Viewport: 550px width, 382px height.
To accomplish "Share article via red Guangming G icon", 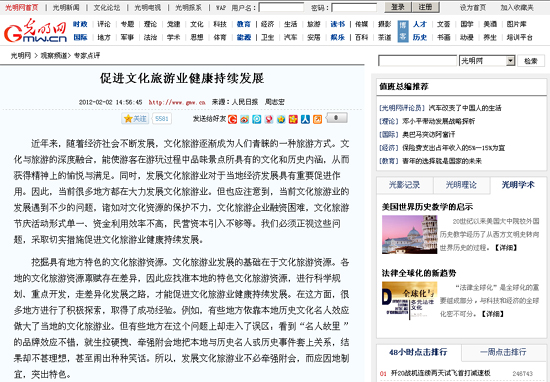I will 232,119.
